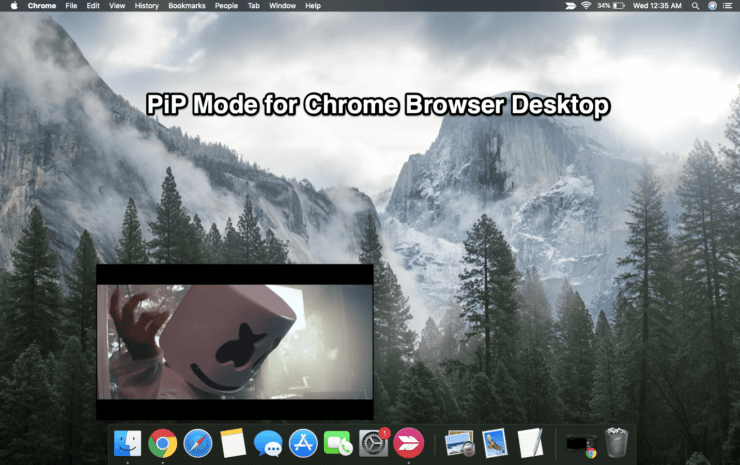740x465 pixels.
Task: Open the Chrome application menu
Action: pos(42,6)
